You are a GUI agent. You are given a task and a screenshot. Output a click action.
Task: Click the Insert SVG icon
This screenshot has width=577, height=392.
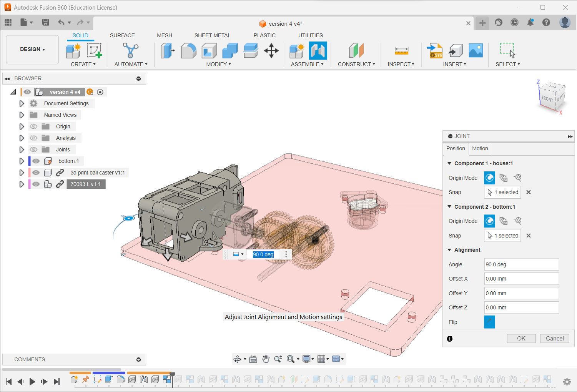435,51
